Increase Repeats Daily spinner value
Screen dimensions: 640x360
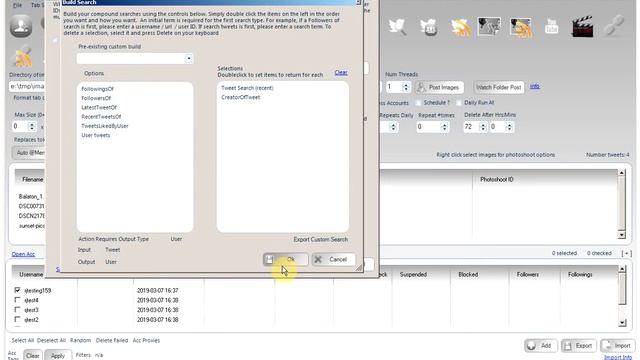click(393, 124)
